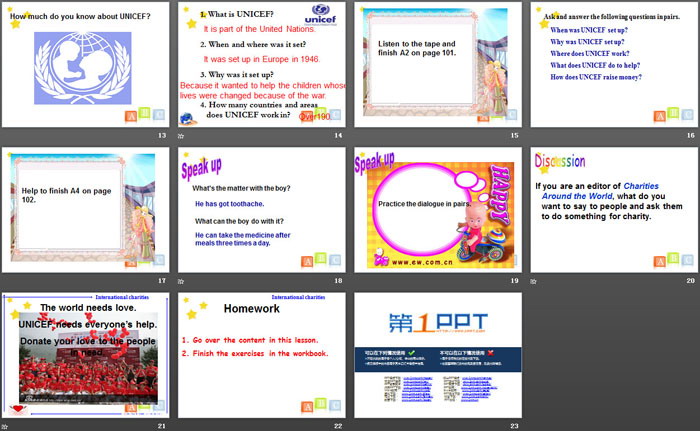Click animation star icon under slide 20

pos(533,281)
